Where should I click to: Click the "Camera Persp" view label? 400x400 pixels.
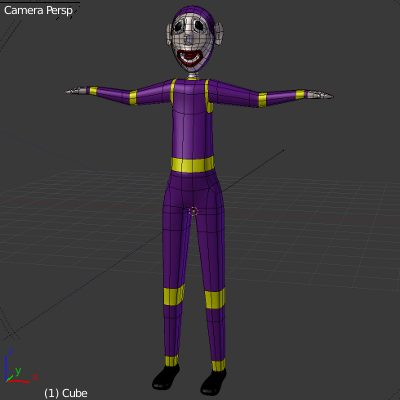pos(38,10)
